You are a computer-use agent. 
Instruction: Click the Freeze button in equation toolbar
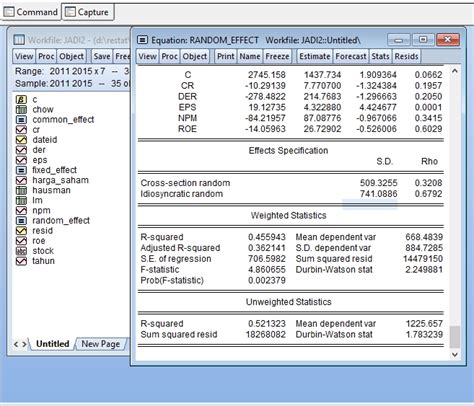pyautogui.click(x=277, y=56)
